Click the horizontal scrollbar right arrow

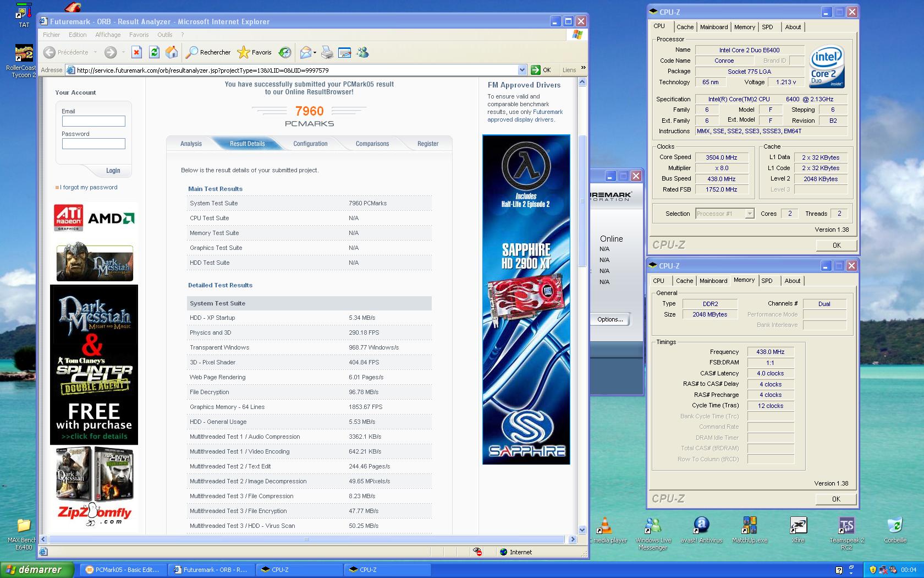pos(572,539)
